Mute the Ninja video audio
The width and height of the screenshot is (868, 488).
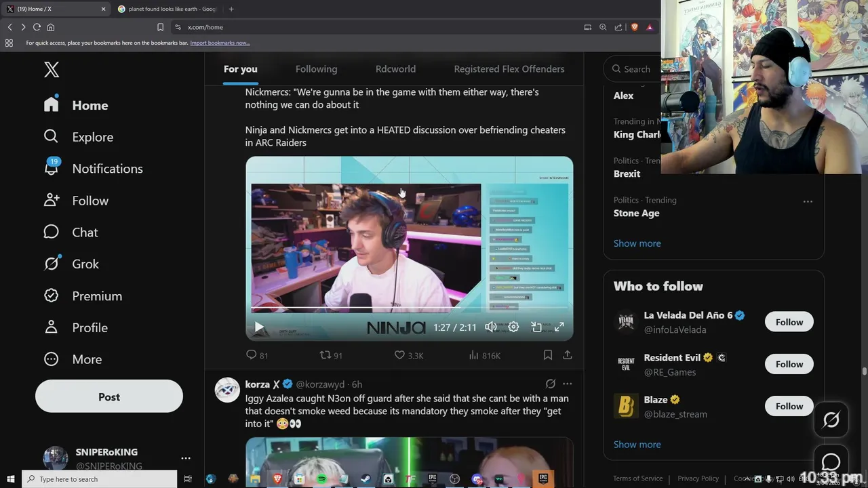491,327
